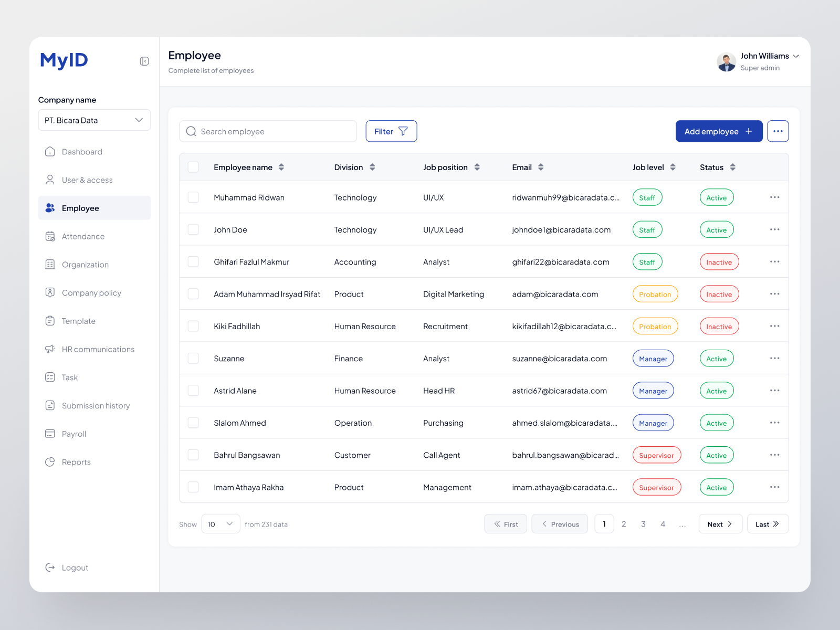The height and width of the screenshot is (630, 840).
Task: Open row actions for Kiki Fadhillah
Action: [x=774, y=326]
